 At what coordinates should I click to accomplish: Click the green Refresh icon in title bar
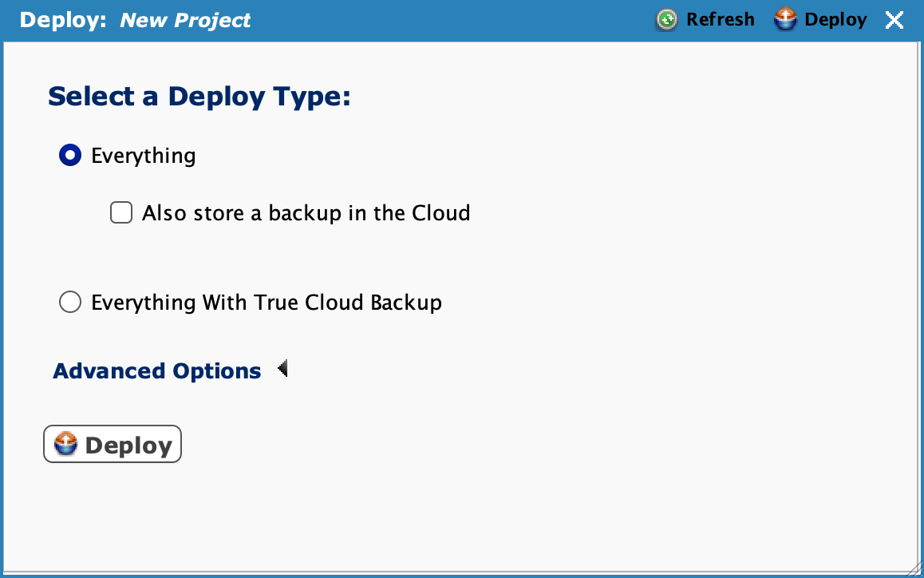tap(666, 20)
